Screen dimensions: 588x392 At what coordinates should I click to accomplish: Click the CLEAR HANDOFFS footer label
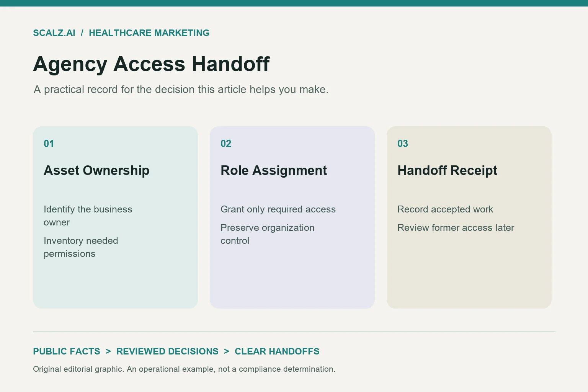[277, 351]
